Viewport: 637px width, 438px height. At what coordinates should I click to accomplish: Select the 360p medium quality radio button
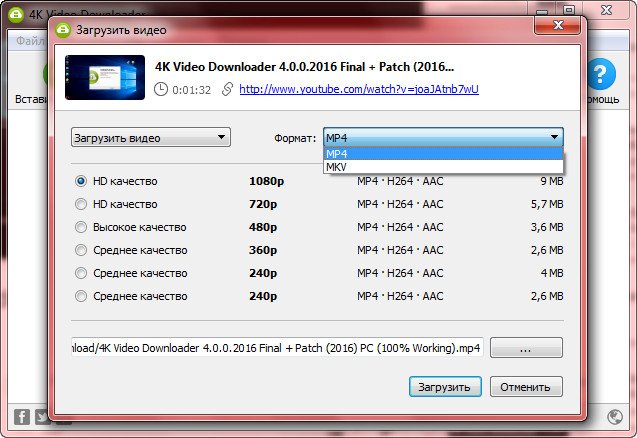click(x=81, y=250)
